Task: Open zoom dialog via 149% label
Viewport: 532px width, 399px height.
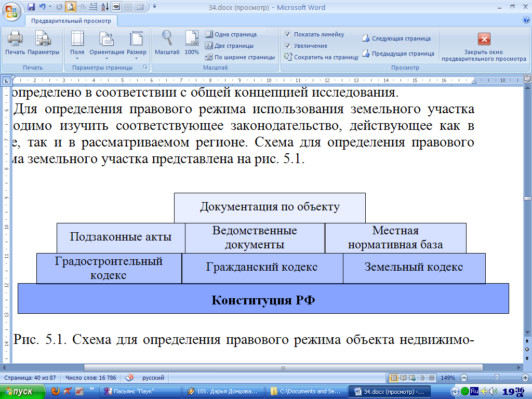Action: pos(448,378)
